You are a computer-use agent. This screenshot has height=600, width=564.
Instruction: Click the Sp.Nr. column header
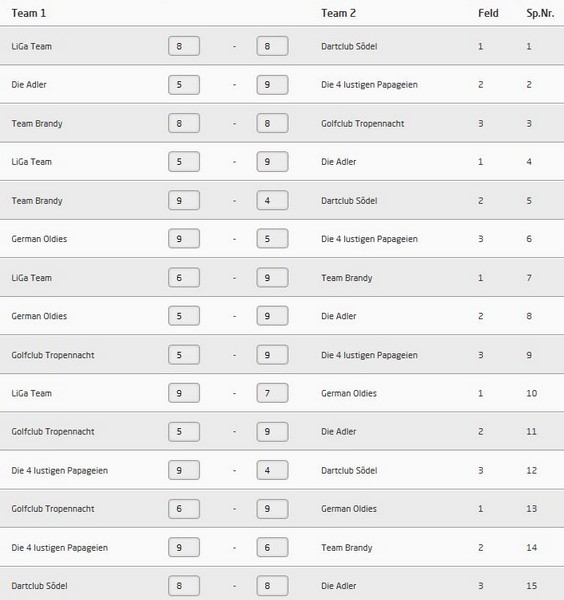(x=540, y=13)
